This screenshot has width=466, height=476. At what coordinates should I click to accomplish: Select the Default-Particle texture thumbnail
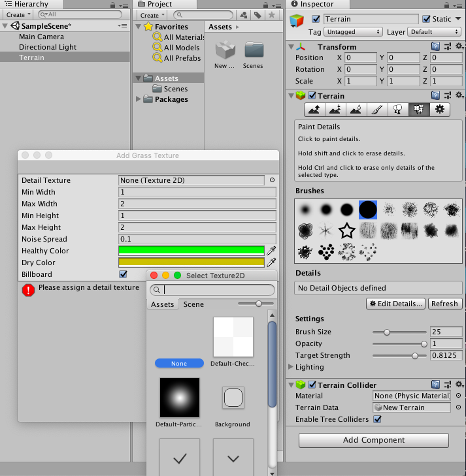(x=180, y=398)
